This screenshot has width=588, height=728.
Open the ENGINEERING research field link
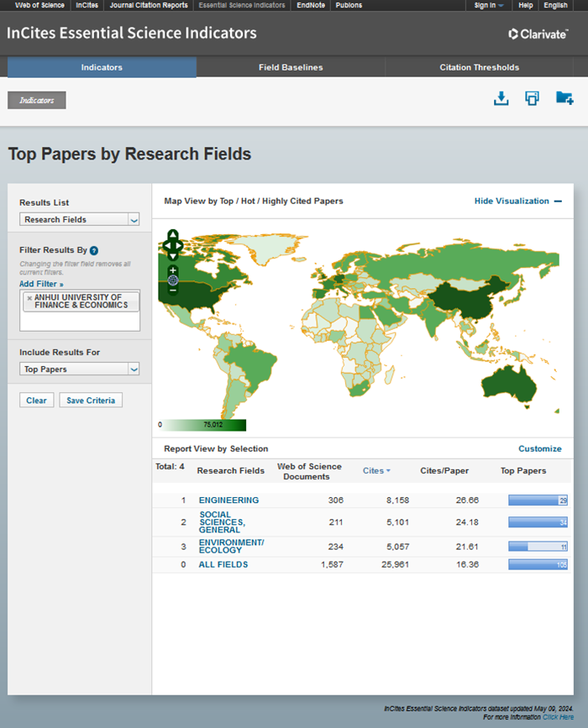228,500
